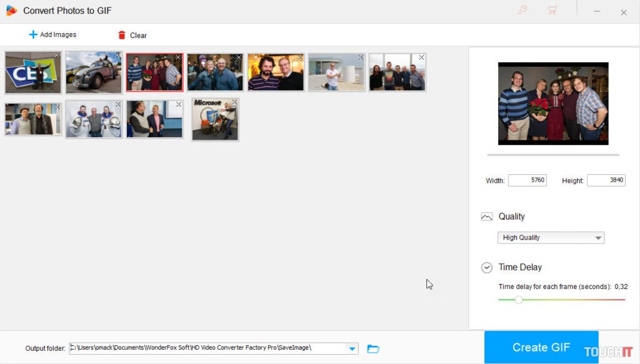Click the Time Delay clock icon

[x=487, y=267]
